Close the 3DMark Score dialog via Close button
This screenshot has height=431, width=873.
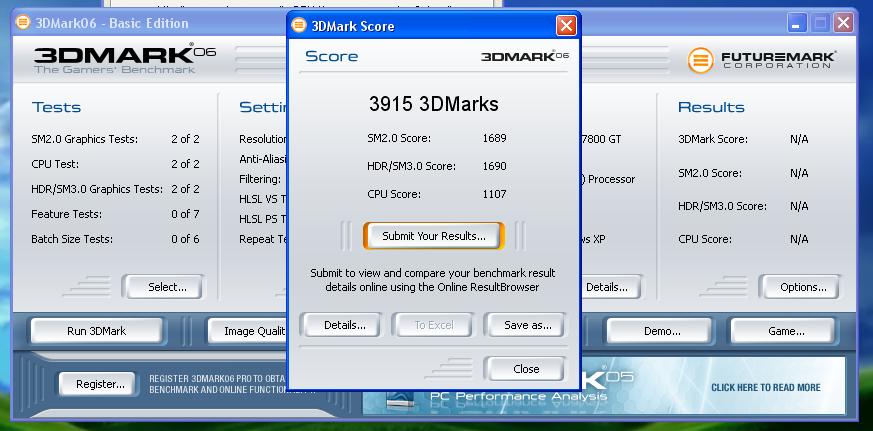(525, 369)
